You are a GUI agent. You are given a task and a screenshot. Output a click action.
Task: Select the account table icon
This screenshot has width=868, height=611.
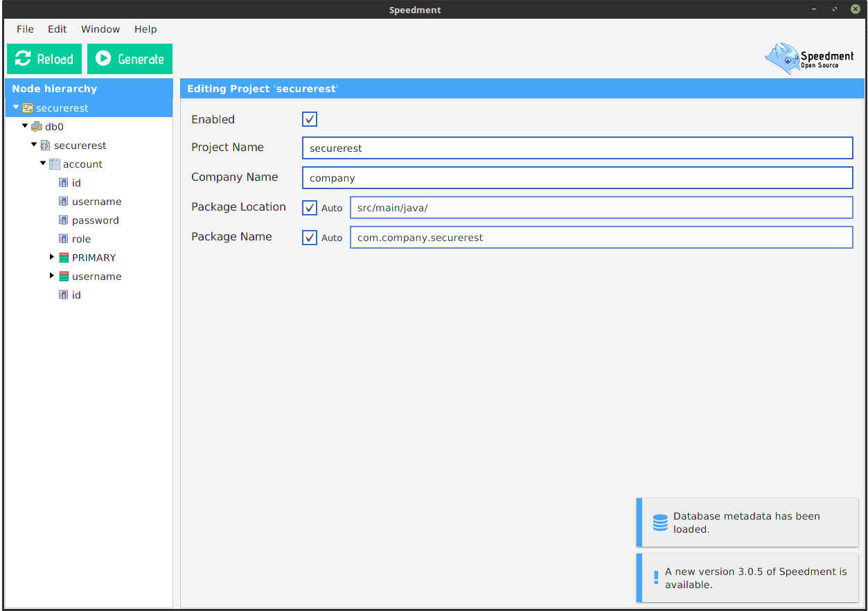[x=55, y=164]
